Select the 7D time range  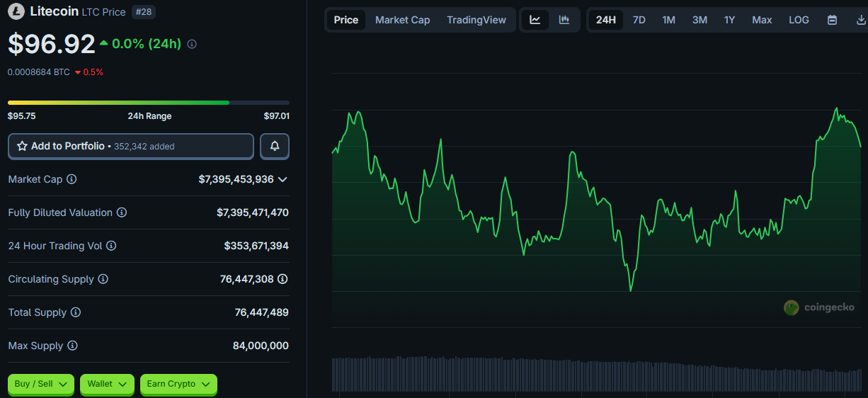pyautogui.click(x=639, y=20)
